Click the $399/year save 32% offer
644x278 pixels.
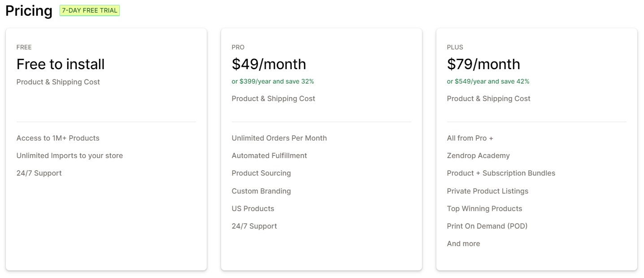(x=273, y=81)
